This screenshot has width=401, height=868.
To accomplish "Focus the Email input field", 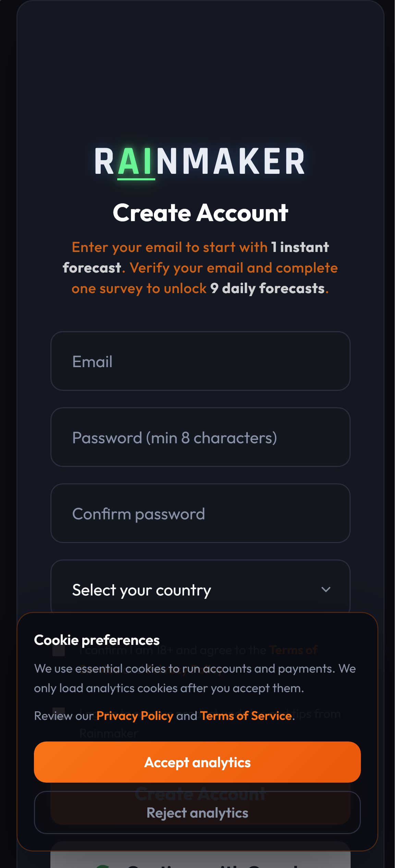I will click(200, 361).
